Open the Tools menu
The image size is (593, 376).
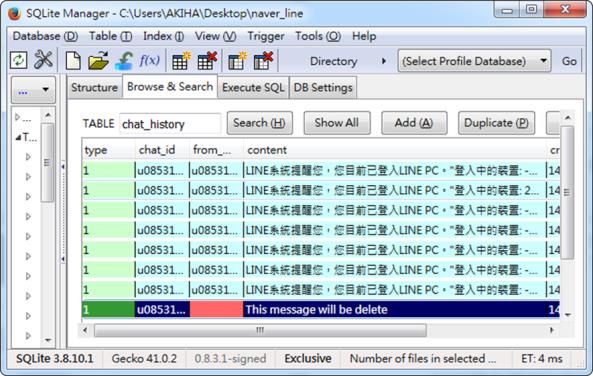click(318, 36)
